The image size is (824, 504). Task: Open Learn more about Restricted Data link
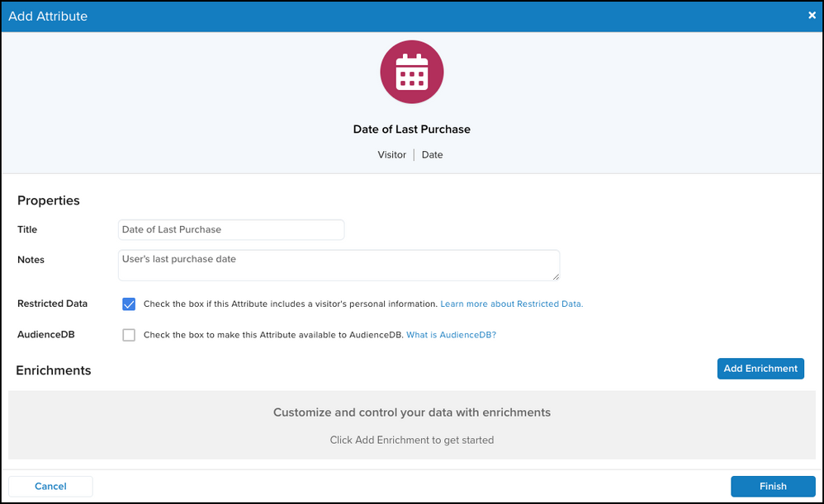pyautogui.click(x=511, y=304)
